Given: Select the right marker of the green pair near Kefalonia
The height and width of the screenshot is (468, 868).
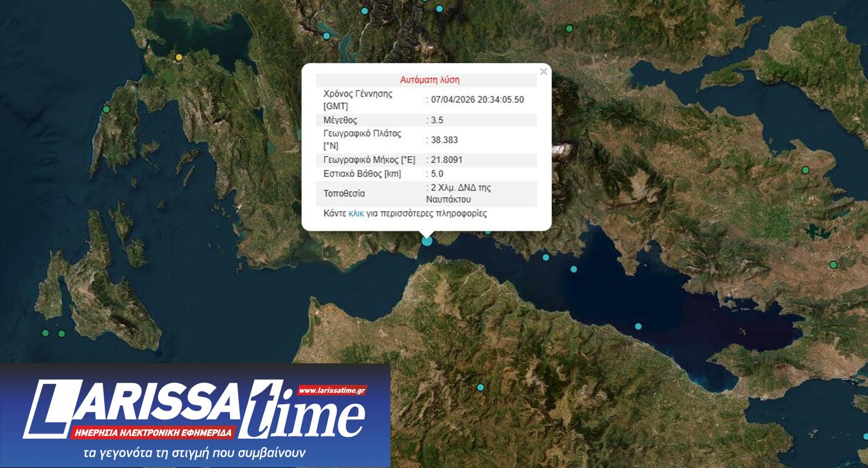Looking at the screenshot, I should coord(61,333).
